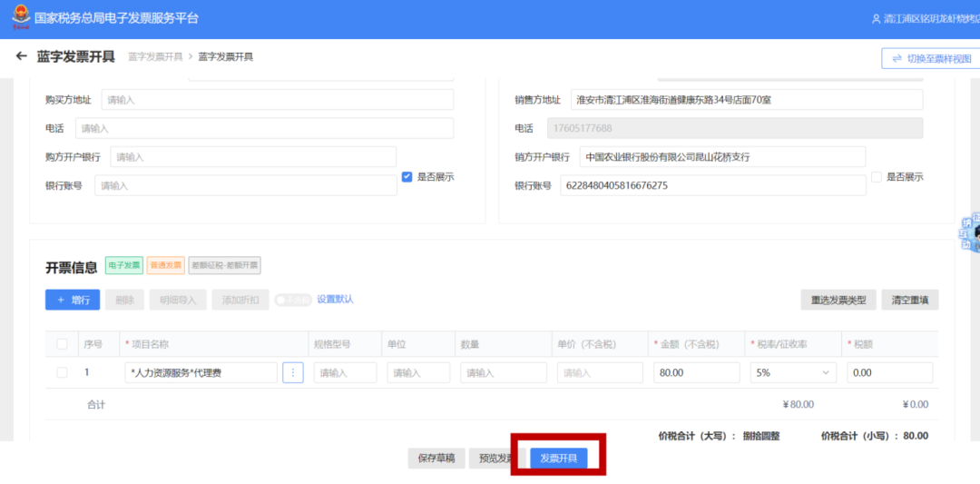Click the 保存草稿 save draft button

point(436,458)
